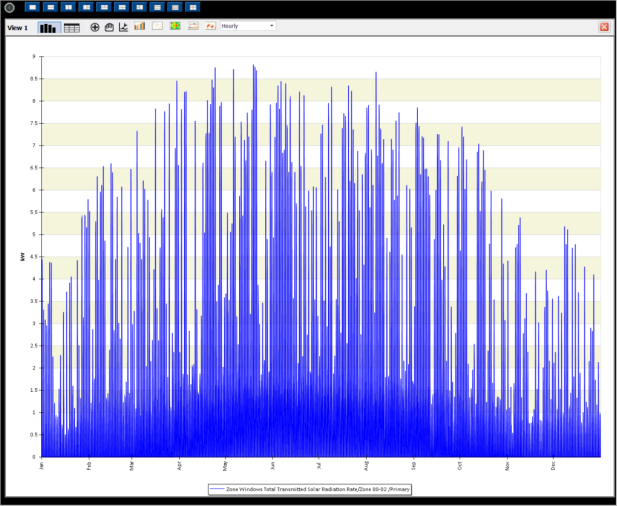Click the Dec label on x-axis
Viewport: 617px width, 506px height.
coord(553,465)
